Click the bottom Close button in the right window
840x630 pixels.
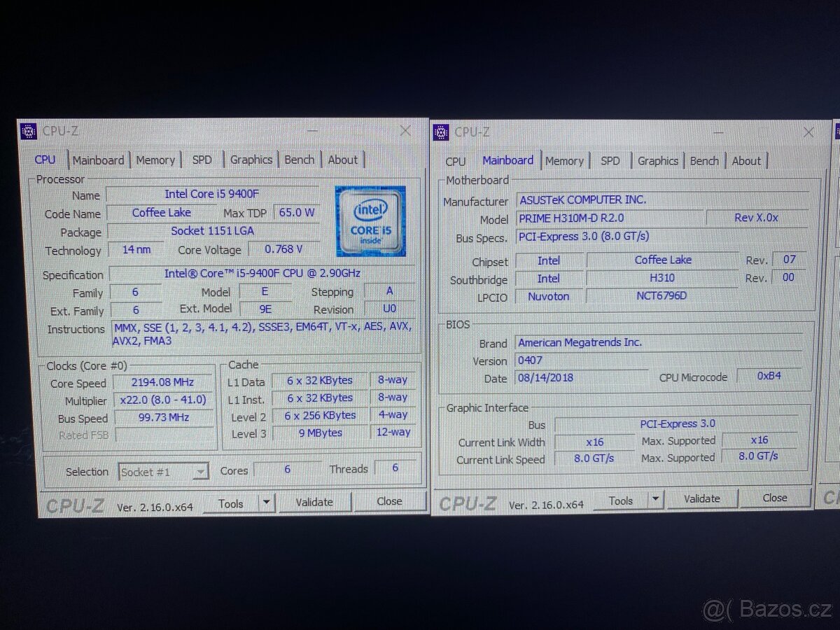coord(775,498)
